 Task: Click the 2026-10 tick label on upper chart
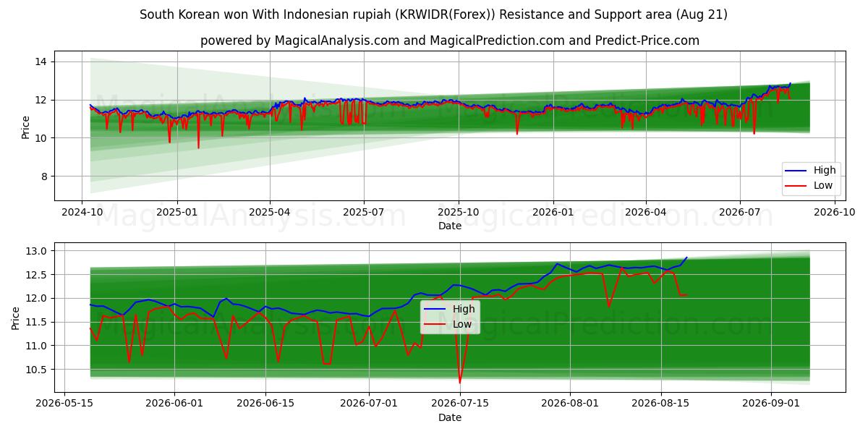click(x=834, y=213)
